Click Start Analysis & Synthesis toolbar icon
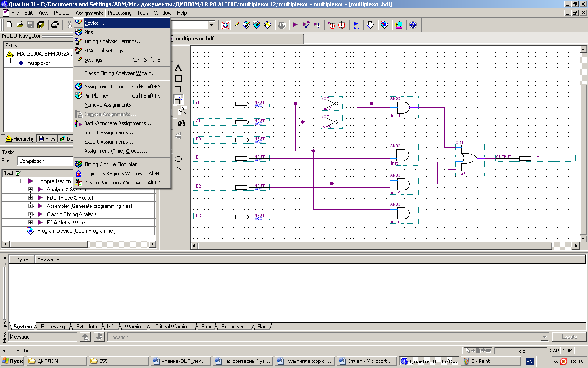Screen dimensions: 588x368 306,25
